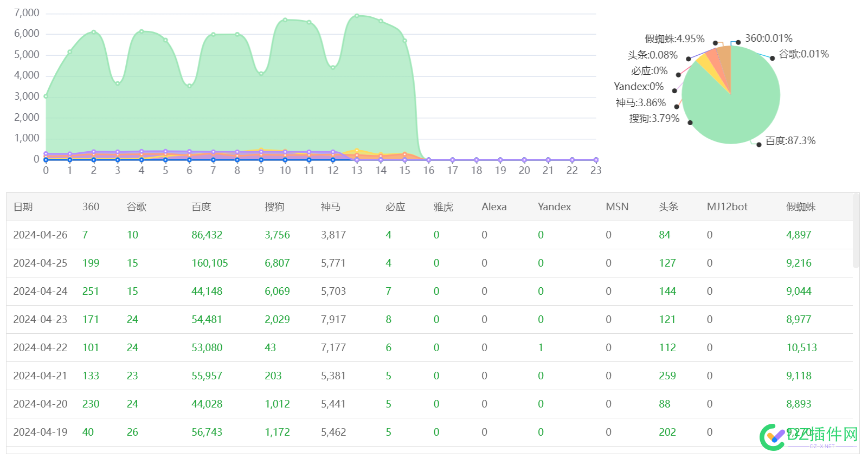Open fake spider count 8,893 link

point(799,404)
